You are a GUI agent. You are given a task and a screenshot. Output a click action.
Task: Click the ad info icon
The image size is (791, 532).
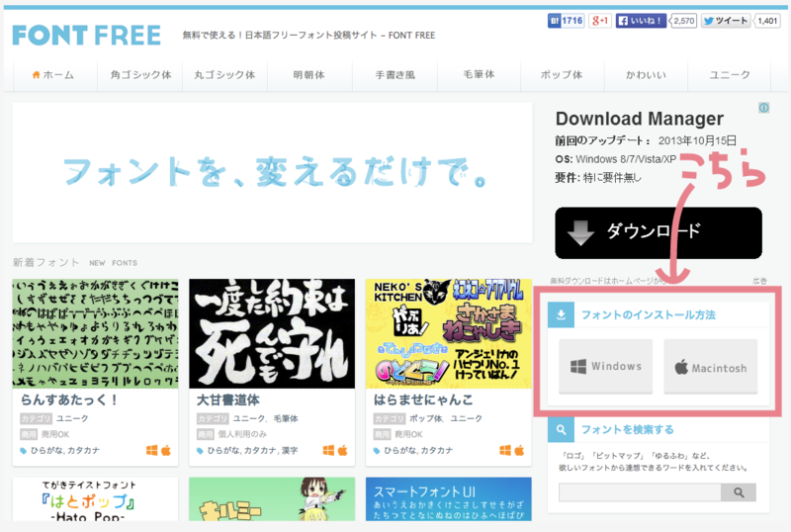pyautogui.click(x=763, y=108)
